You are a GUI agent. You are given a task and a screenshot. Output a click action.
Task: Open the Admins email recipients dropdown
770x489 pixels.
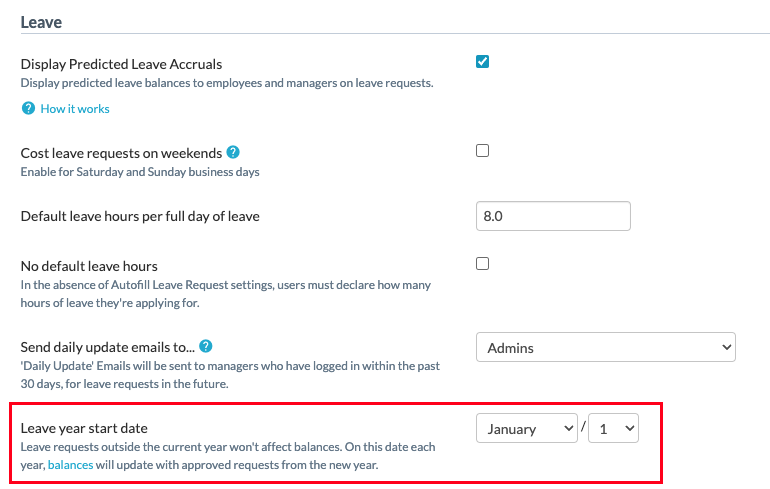pyautogui.click(x=605, y=348)
